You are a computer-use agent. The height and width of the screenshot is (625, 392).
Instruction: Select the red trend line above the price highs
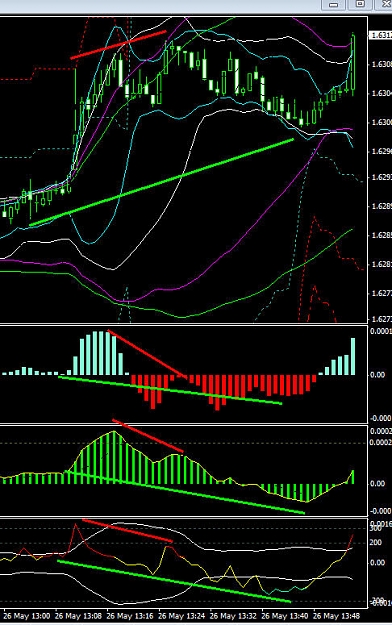coord(118,45)
